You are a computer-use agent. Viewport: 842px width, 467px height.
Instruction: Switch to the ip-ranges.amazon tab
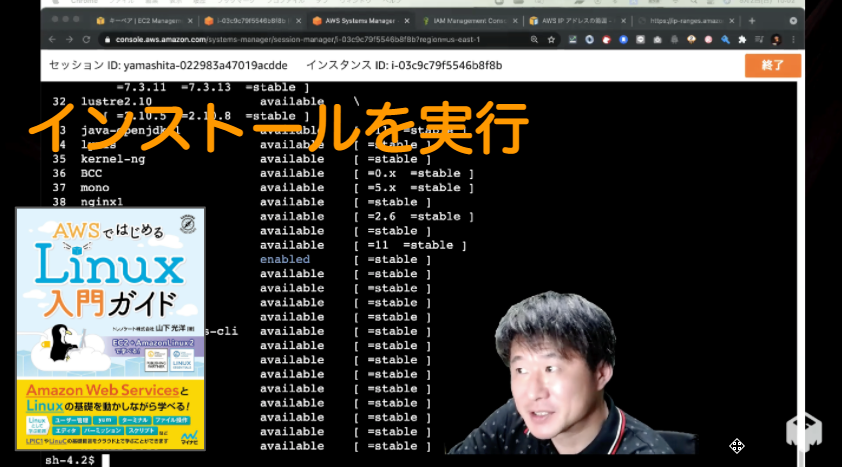coord(685,20)
